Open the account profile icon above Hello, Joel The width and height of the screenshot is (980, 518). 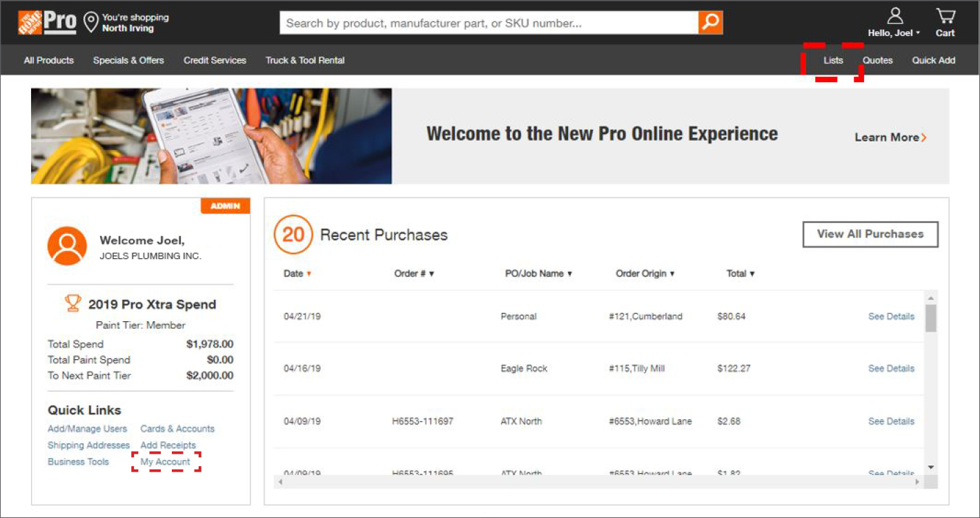[894, 15]
